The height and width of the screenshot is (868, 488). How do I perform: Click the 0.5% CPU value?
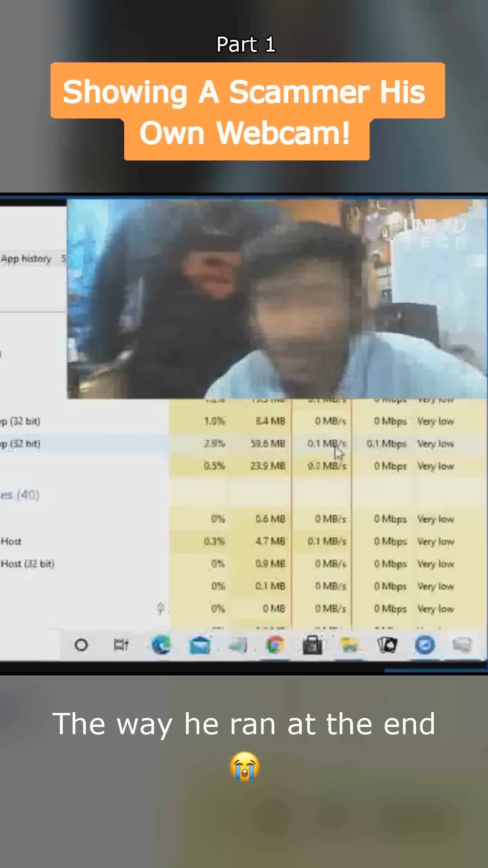tap(214, 466)
